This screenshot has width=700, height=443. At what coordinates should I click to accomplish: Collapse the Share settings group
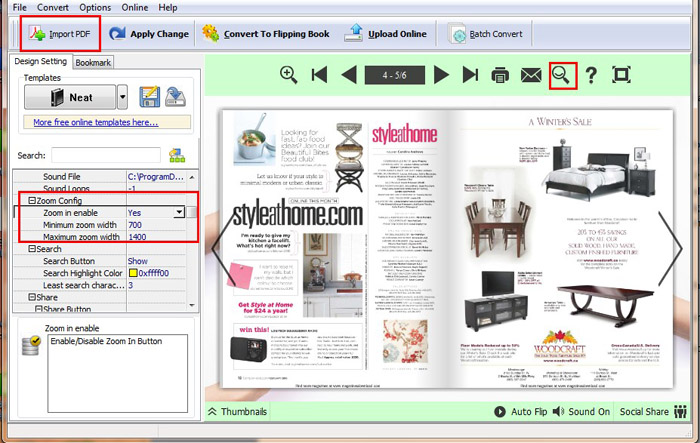click(32, 297)
